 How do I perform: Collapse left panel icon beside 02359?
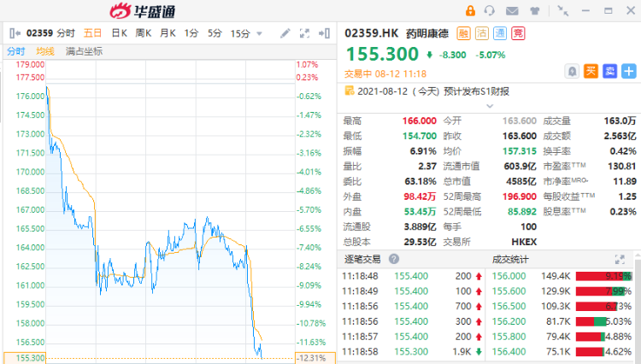pyautogui.click(x=15, y=33)
